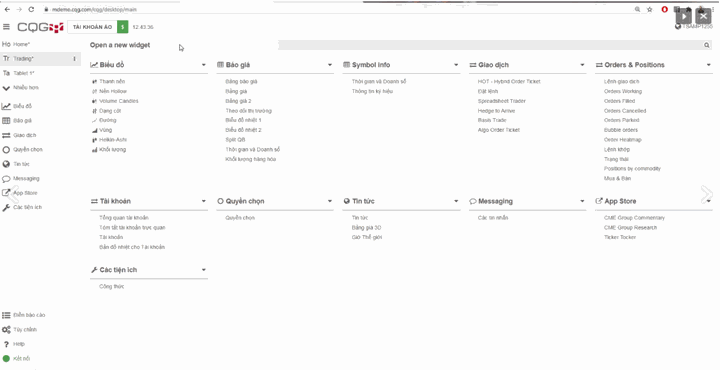This screenshot has height=370, width=720.
Task: Click the Tùy chỉnh gears icon
Action: point(6,330)
